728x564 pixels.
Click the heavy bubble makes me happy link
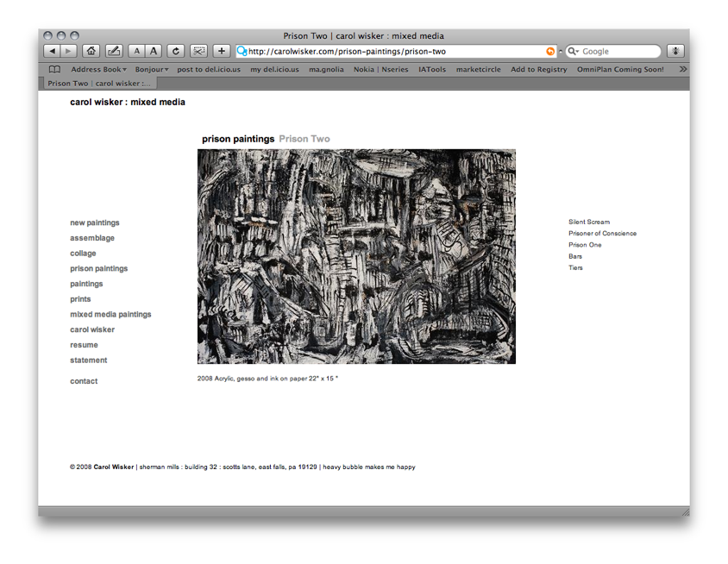(x=369, y=467)
